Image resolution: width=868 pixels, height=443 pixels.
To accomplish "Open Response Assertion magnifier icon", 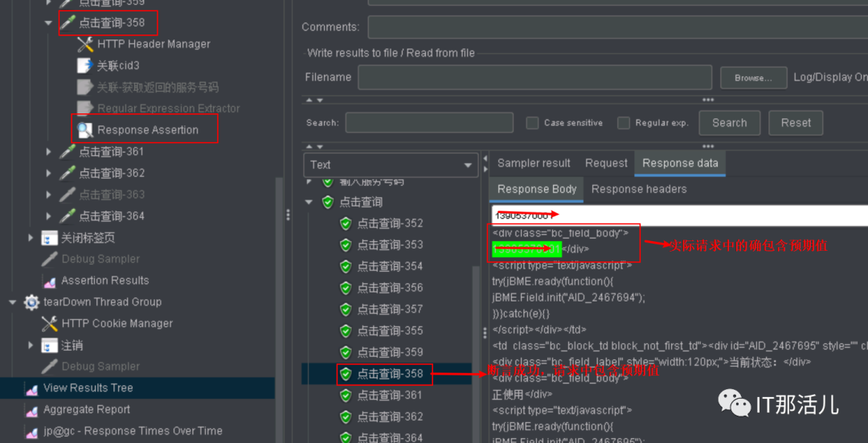I will [84, 130].
